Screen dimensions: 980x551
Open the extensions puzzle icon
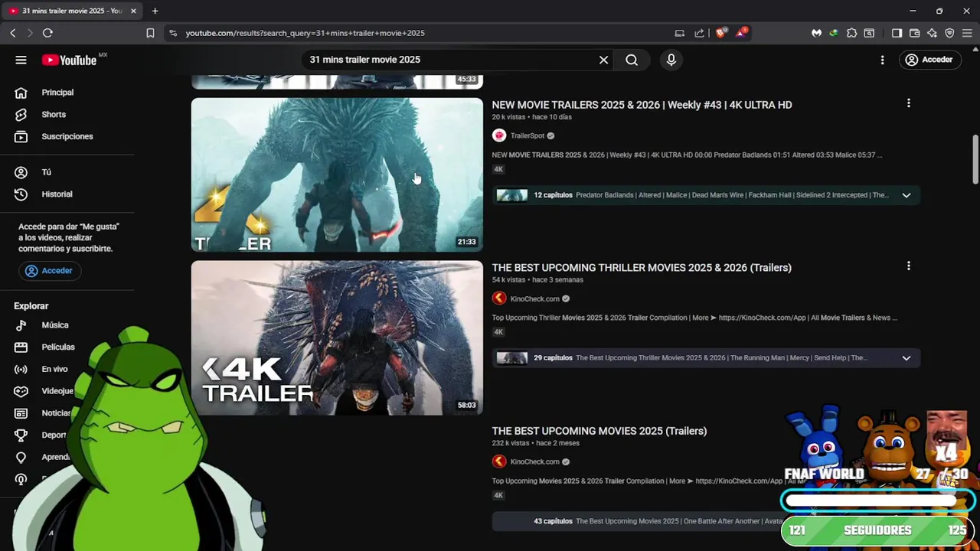851,33
